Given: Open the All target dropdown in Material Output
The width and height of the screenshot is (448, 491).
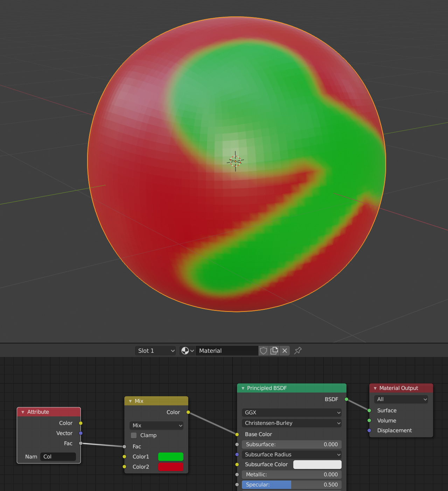Looking at the screenshot, I should coord(401,399).
